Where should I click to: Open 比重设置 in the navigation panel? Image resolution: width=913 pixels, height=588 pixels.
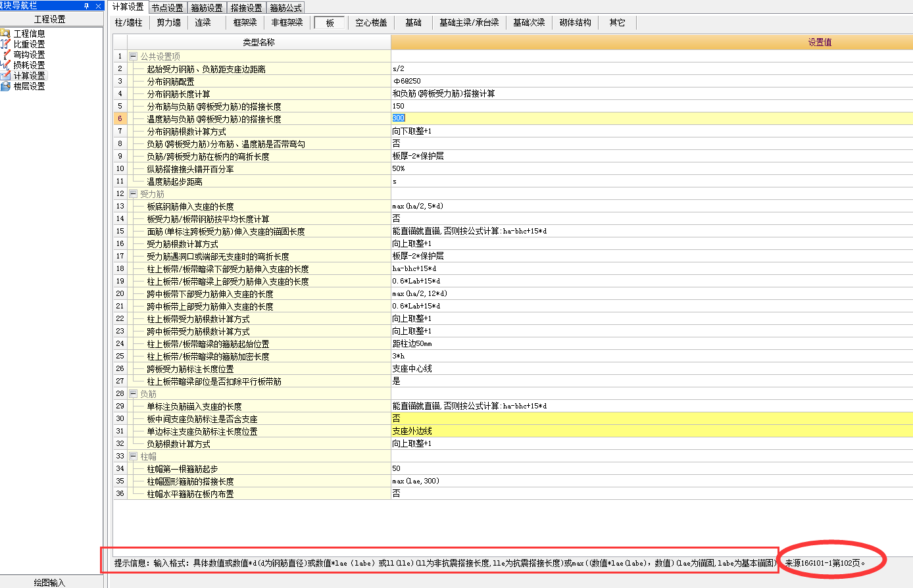point(29,44)
